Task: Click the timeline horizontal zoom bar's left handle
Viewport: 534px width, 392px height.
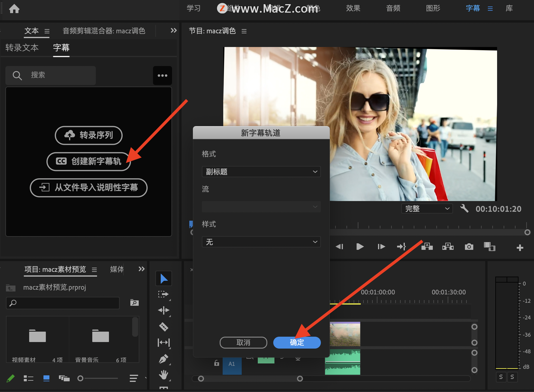Action: pos(201,379)
